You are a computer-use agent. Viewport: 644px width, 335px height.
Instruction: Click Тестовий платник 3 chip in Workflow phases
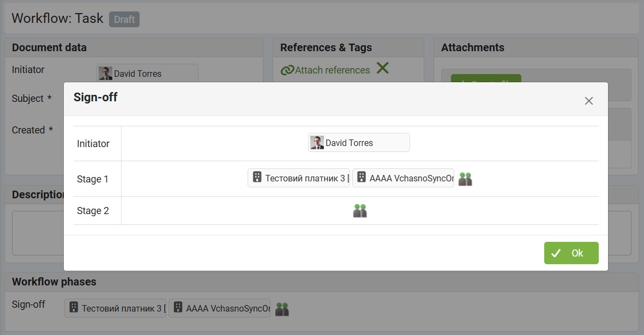[122, 308]
